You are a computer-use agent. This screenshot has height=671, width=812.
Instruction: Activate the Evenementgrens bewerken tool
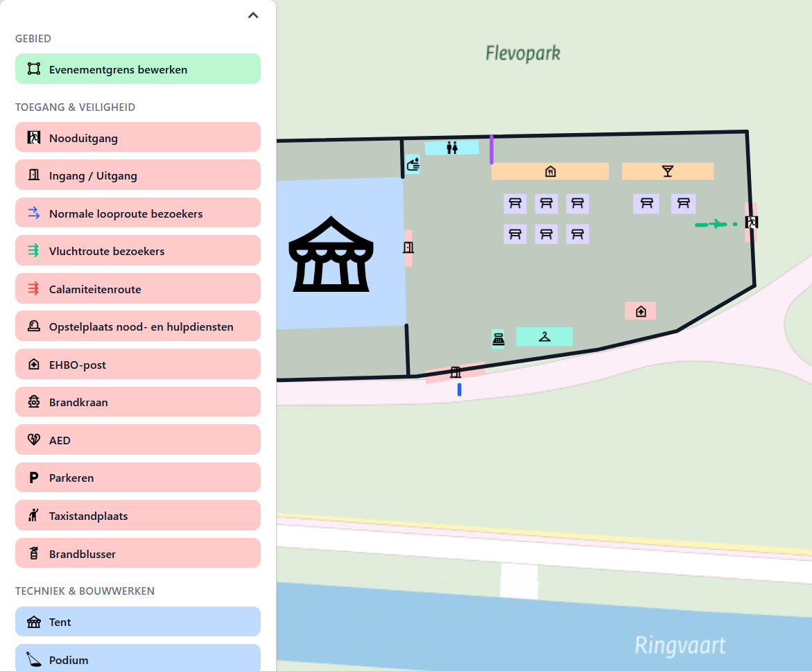coord(137,69)
